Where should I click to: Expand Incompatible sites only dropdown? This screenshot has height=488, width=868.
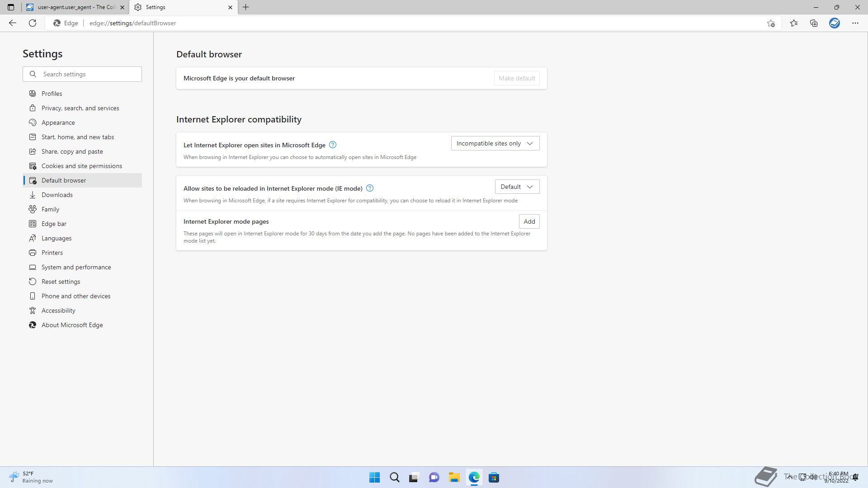click(x=495, y=143)
